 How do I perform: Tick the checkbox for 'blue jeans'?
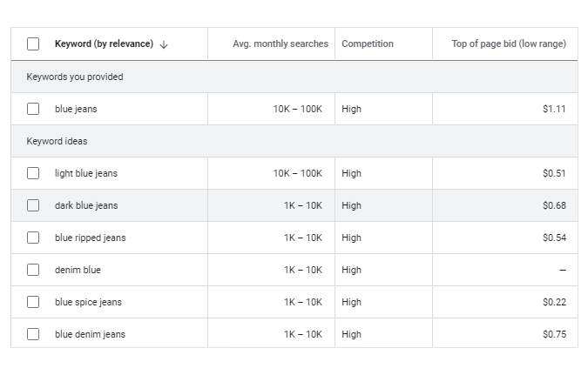point(33,109)
